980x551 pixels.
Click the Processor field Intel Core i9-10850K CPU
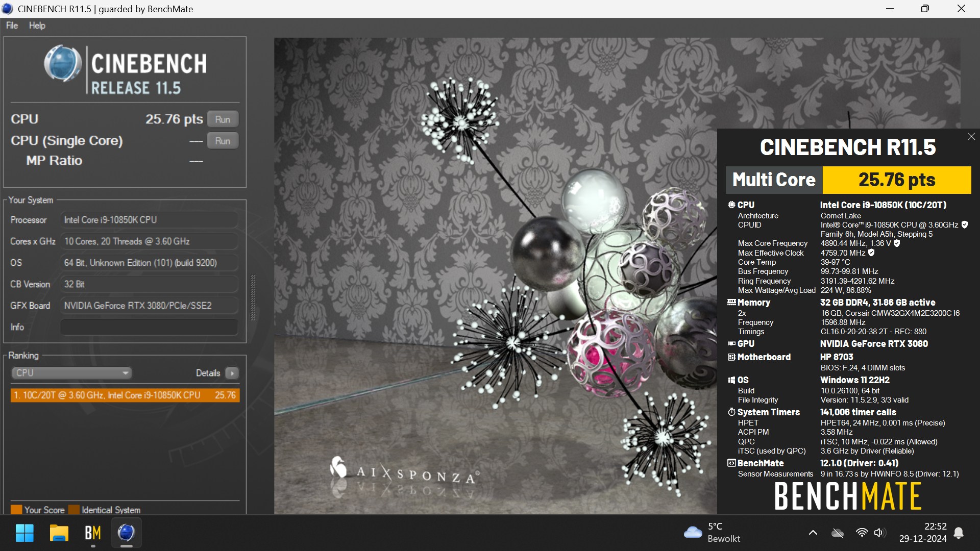point(149,220)
